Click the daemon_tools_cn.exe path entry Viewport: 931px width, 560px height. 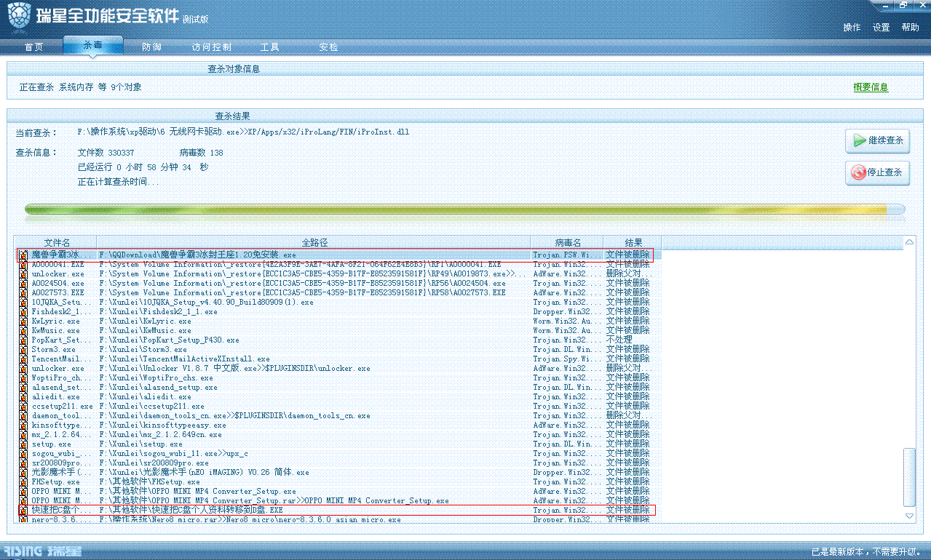pyautogui.click(x=234, y=416)
